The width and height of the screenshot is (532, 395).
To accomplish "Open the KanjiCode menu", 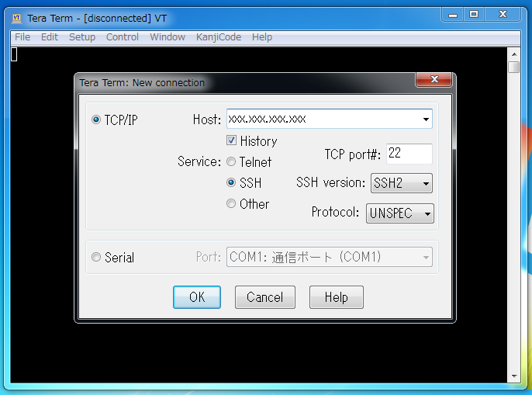I will [219, 37].
